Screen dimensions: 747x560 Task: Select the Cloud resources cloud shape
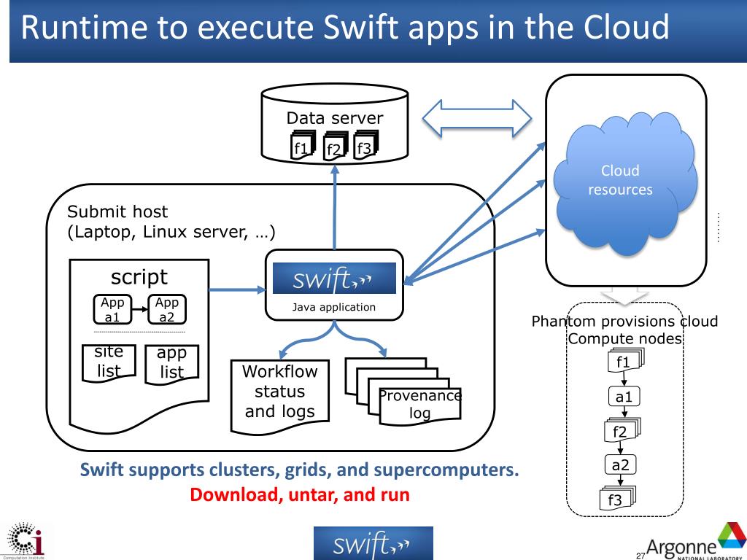tap(625, 184)
